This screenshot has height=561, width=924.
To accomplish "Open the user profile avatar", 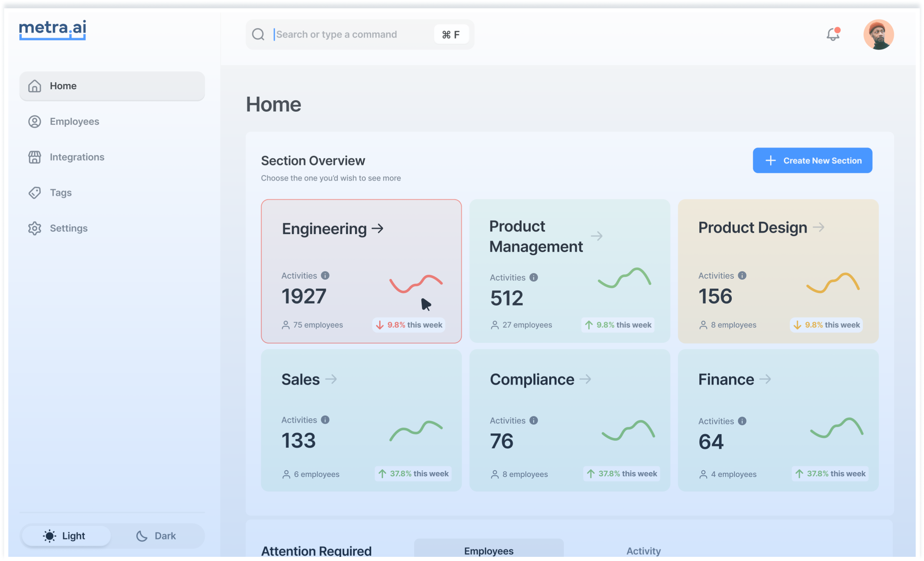I will pos(878,35).
